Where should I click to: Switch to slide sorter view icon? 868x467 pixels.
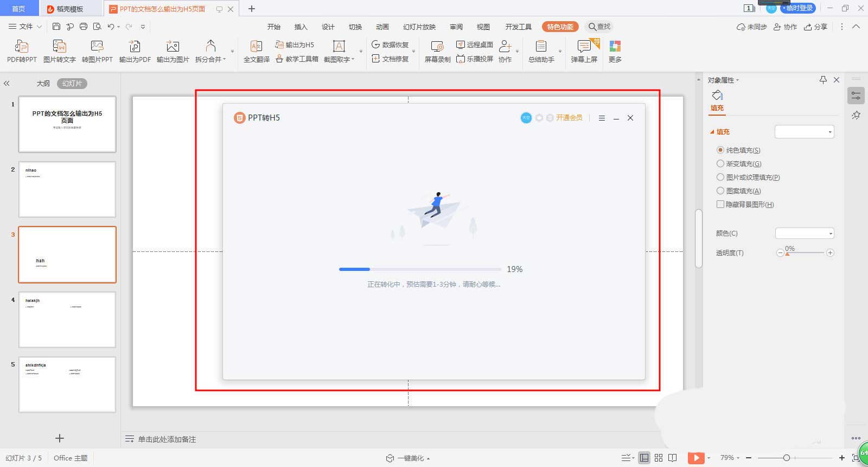click(659, 458)
